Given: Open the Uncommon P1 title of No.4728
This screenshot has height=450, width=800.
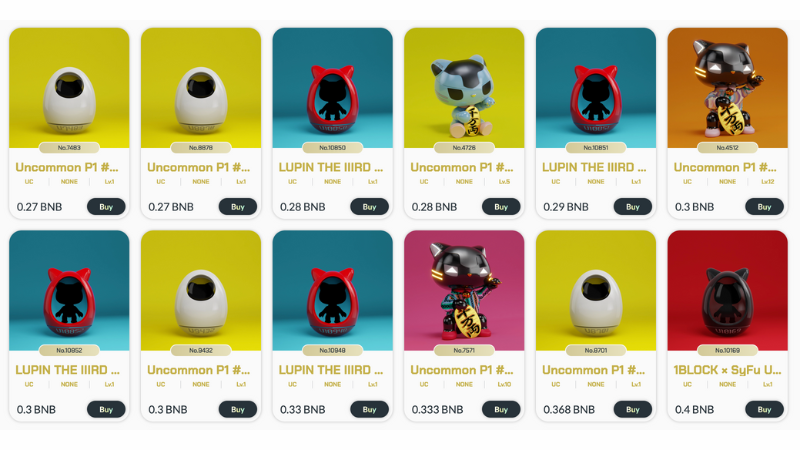Looking at the screenshot, I should [462, 167].
